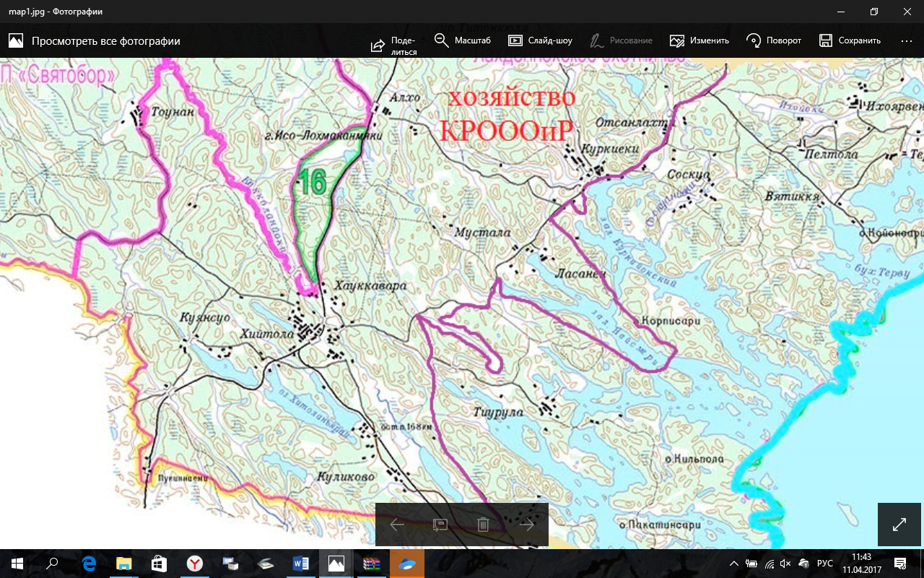Click the add-to-album icon beside trash
The width and height of the screenshot is (924, 578).
point(440,525)
